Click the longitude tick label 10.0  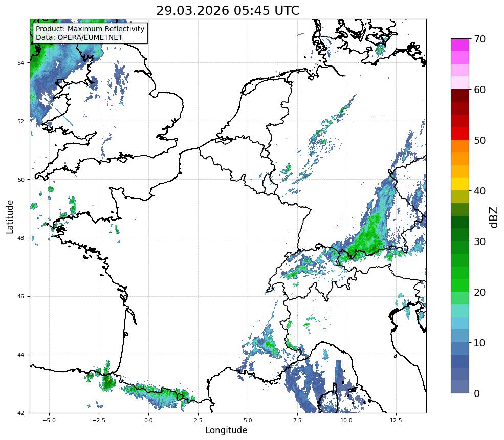(346, 420)
